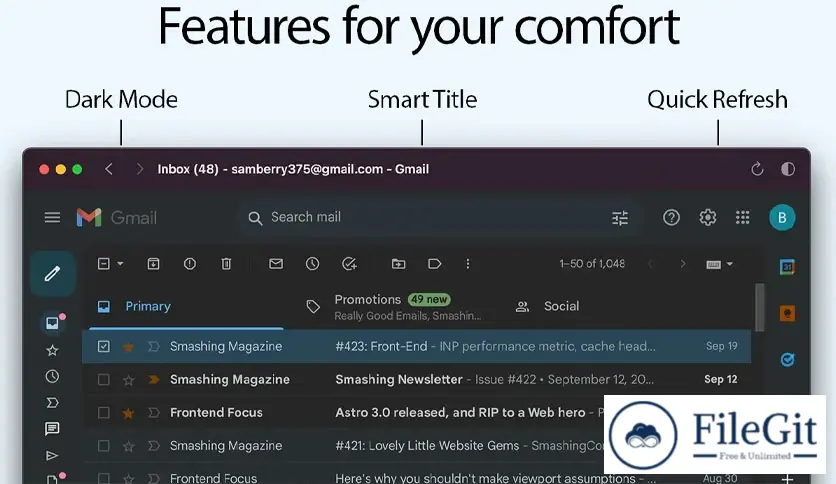
Task: Go to newer messages page arrow
Action: [x=650, y=264]
